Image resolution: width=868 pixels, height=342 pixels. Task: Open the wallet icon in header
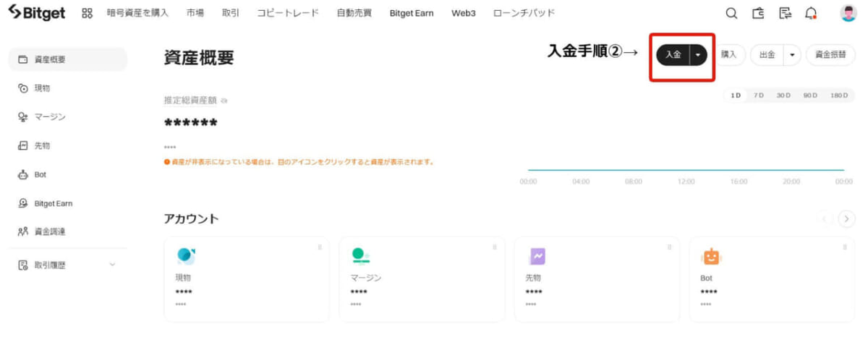(x=758, y=13)
